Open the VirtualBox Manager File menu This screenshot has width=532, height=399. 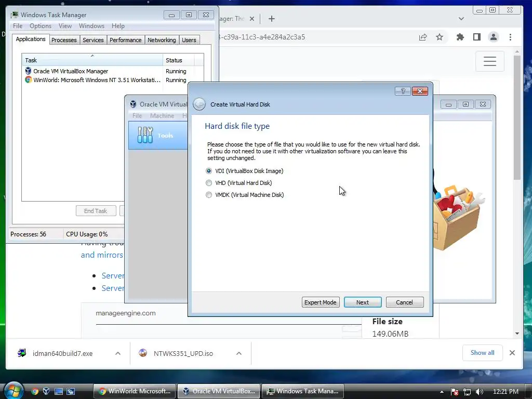[137, 116]
